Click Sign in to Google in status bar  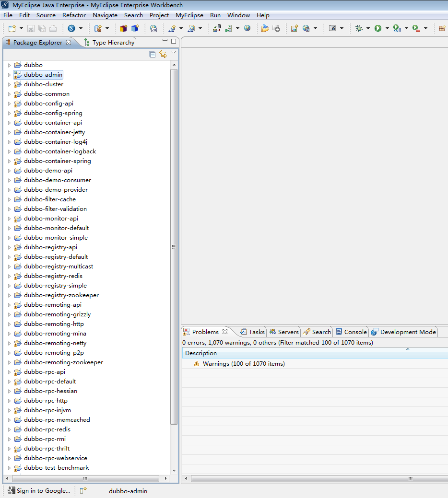click(39, 491)
